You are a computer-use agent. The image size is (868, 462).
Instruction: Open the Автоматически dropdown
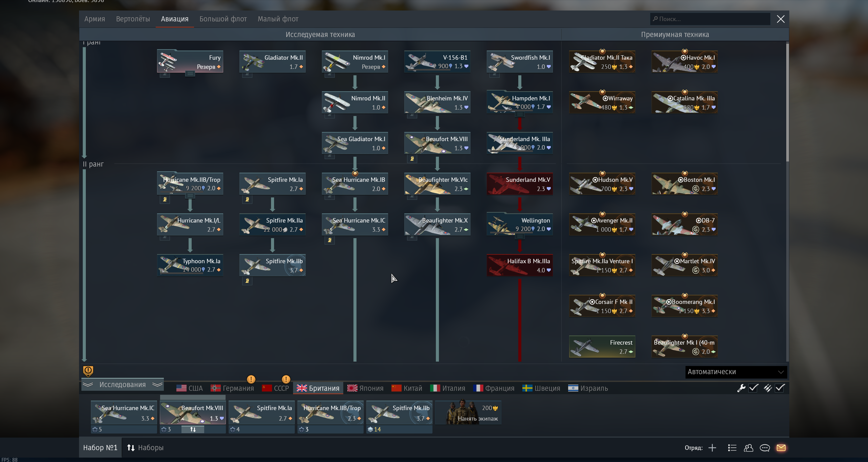coord(736,372)
